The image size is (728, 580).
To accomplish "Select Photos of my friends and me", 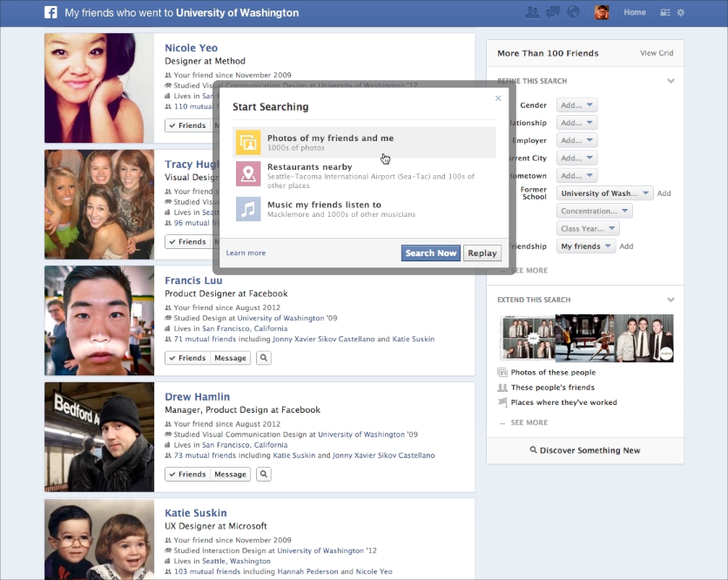I will 365,143.
